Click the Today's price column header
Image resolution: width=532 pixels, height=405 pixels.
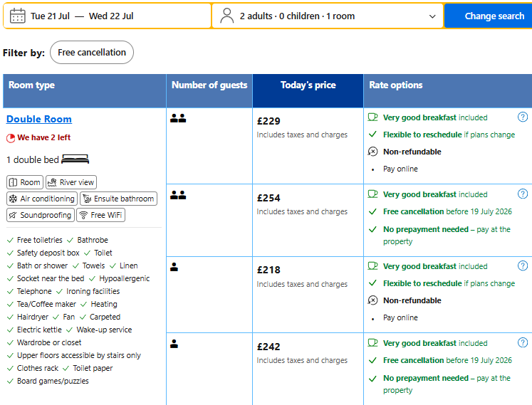308,91
